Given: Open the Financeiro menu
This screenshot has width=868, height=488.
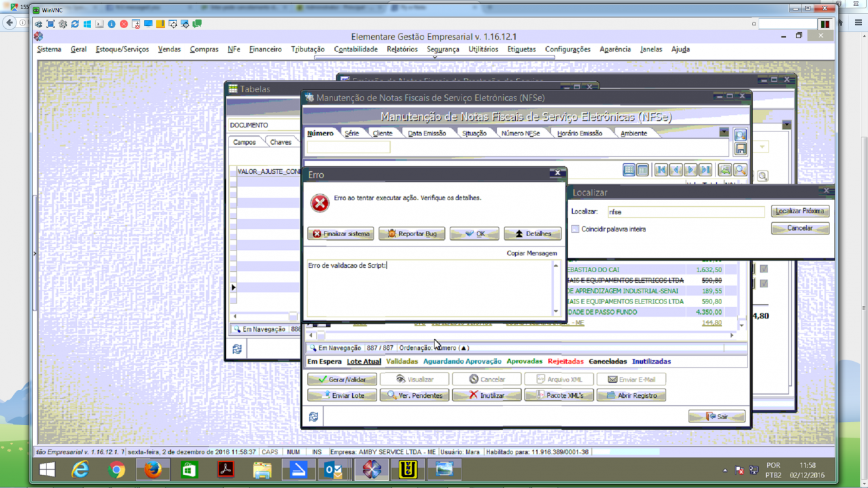Looking at the screenshot, I should tap(265, 49).
